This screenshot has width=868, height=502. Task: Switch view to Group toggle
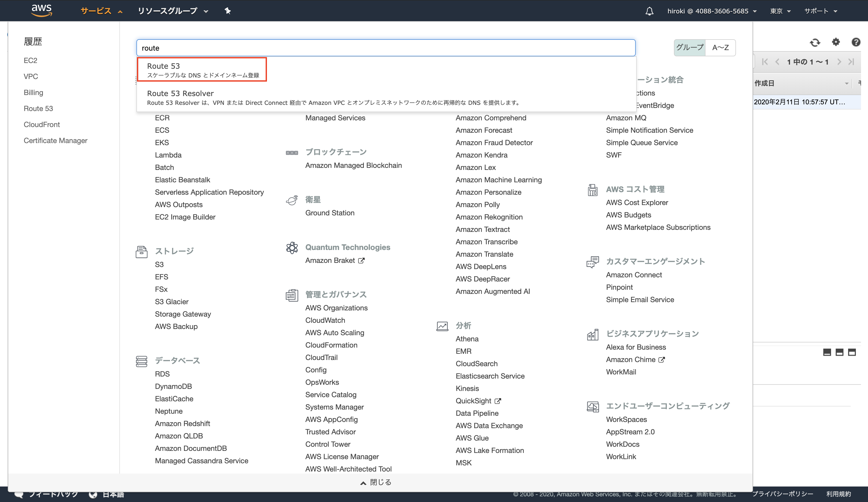(689, 48)
